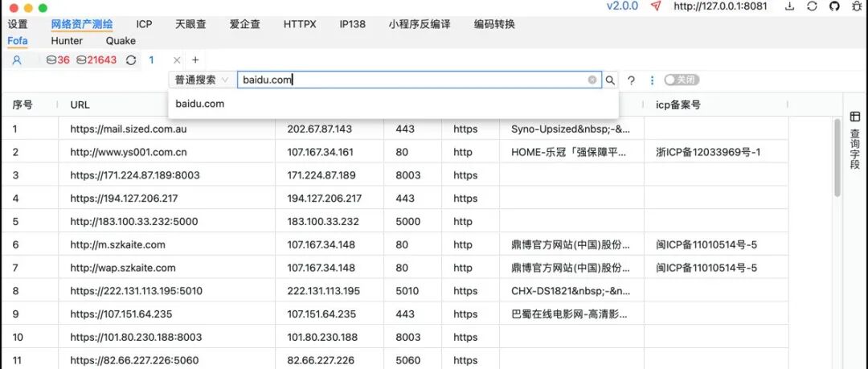868x369 pixels.
Task: Click ICP record 闽ICP备11010514号-5 in row 6
Action: pyautogui.click(x=706, y=244)
